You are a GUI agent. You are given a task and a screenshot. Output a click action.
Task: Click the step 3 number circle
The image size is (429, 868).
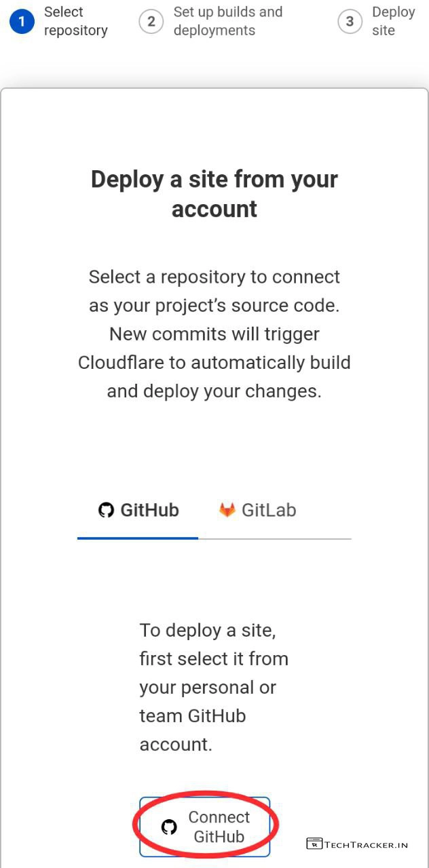click(350, 22)
